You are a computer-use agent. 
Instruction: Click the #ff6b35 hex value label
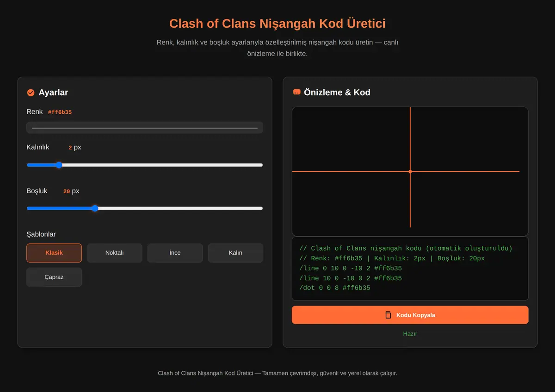pos(60,112)
